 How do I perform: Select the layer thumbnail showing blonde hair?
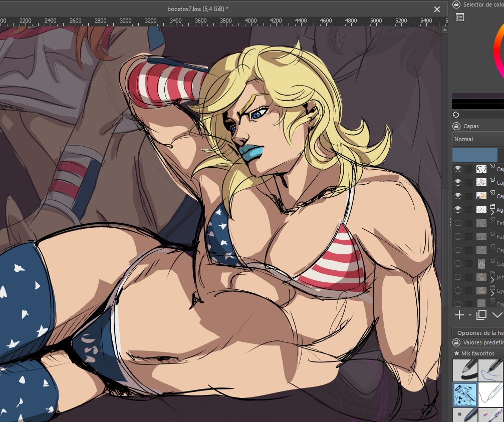(481, 196)
